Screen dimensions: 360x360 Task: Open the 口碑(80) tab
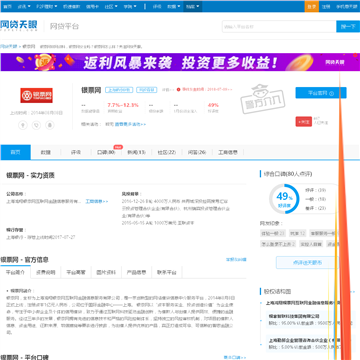tap(106, 152)
